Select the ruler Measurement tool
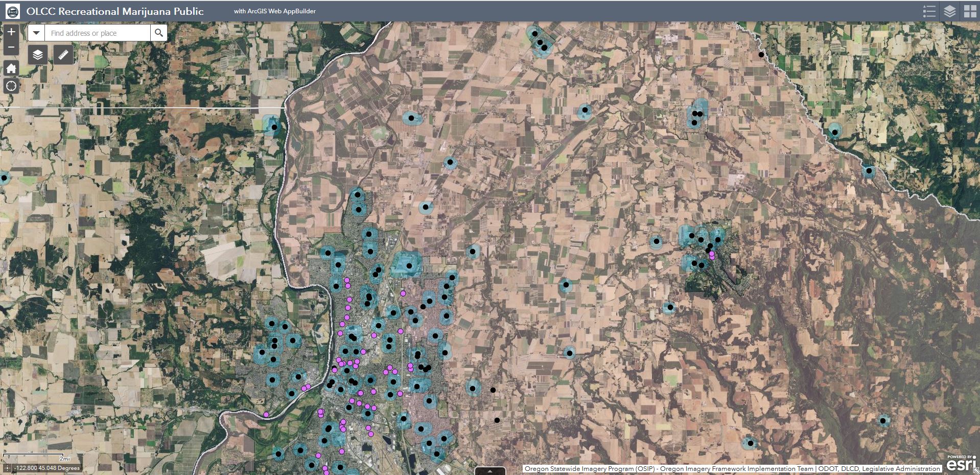 pos(63,55)
